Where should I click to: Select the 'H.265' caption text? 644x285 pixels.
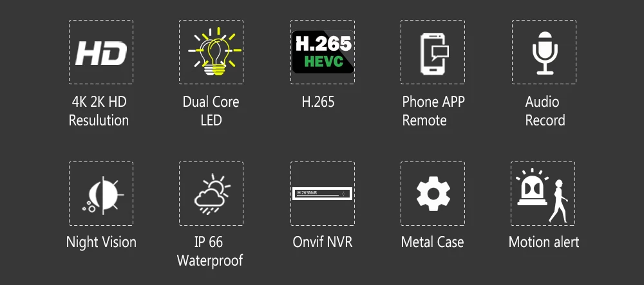tap(318, 102)
